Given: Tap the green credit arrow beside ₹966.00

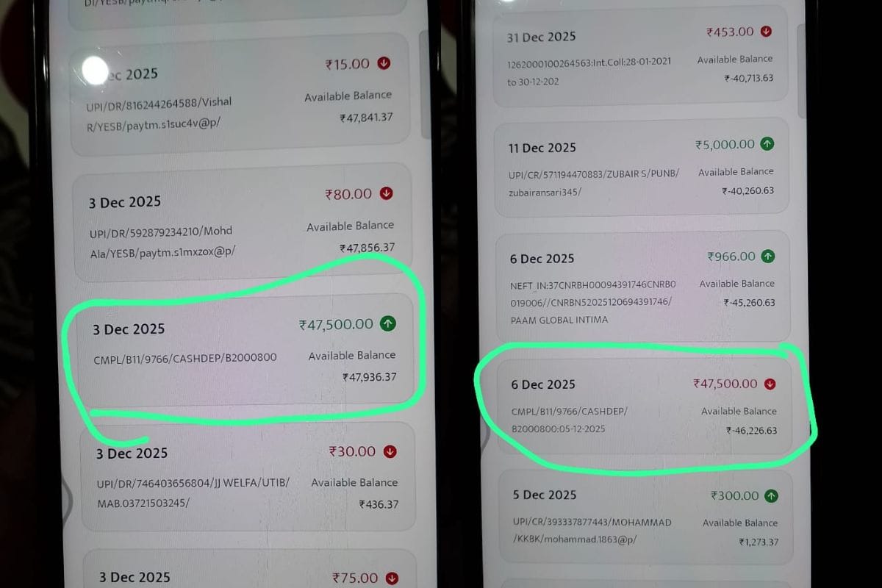Looking at the screenshot, I should (x=767, y=257).
